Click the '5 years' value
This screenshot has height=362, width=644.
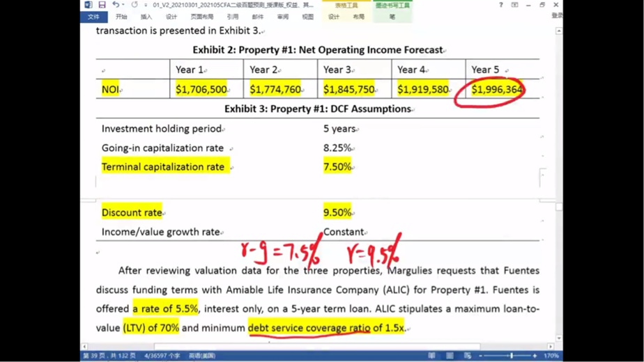[339, 129]
